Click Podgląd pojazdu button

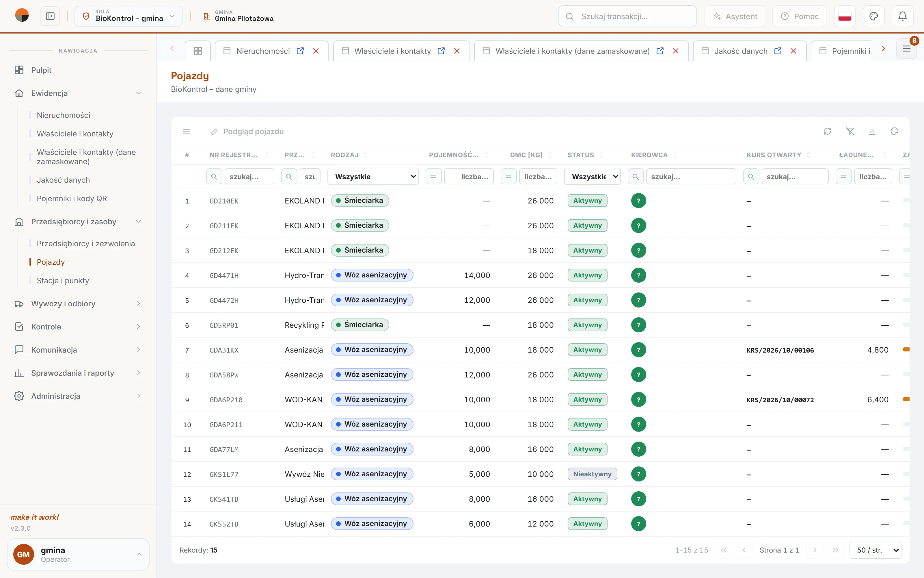[247, 131]
